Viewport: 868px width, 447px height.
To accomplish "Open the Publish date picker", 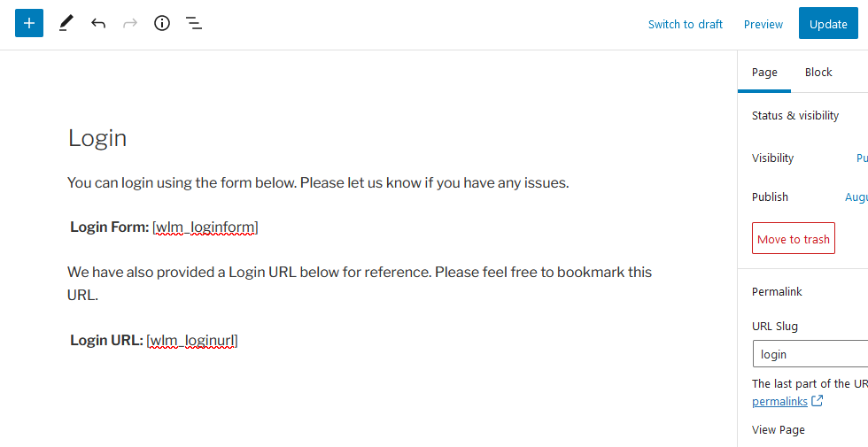I will click(x=856, y=197).
